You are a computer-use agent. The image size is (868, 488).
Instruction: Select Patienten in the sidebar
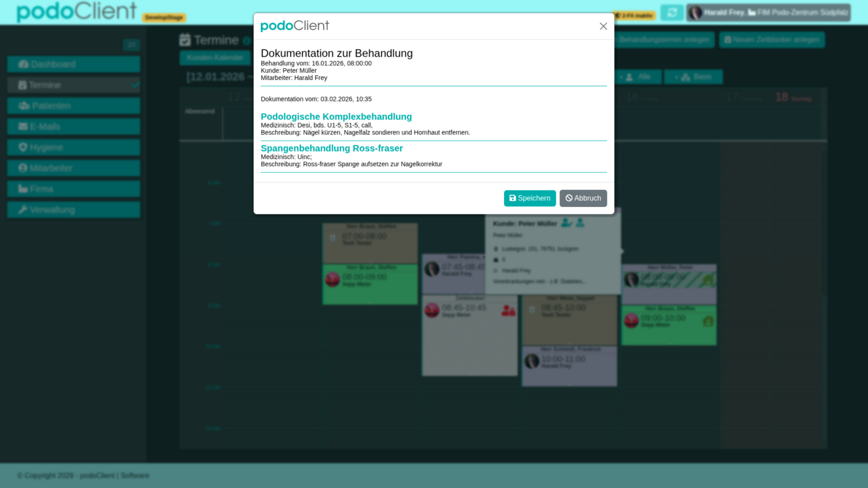pos(73,105)
